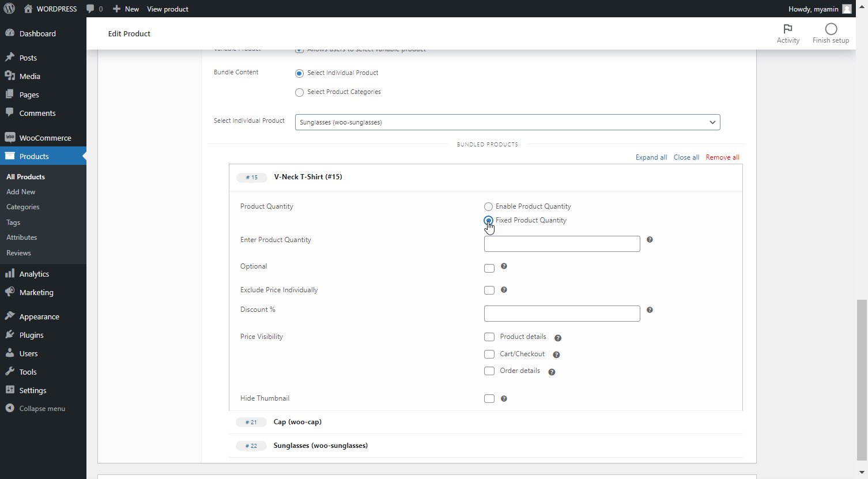Tick the Optional checkbox
The height and width of the screenshot is (479, 868).
click(489, 268)
